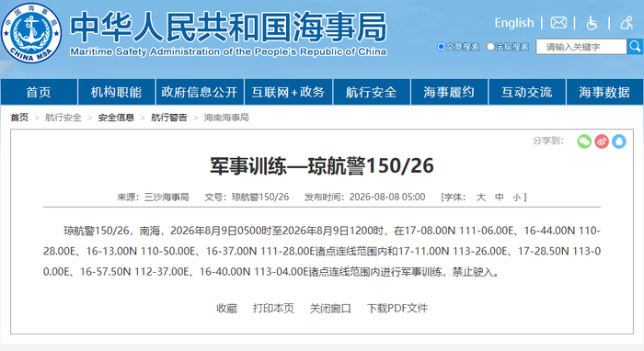Select the 法规搜索 radio button
This screenshot has height=351, width=644.
490,47
